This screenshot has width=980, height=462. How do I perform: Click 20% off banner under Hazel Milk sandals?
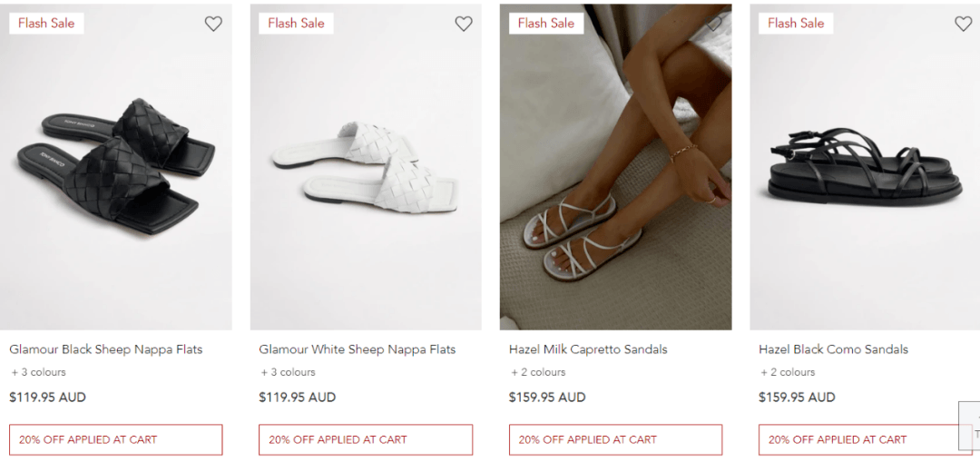(x=615, y=439)
